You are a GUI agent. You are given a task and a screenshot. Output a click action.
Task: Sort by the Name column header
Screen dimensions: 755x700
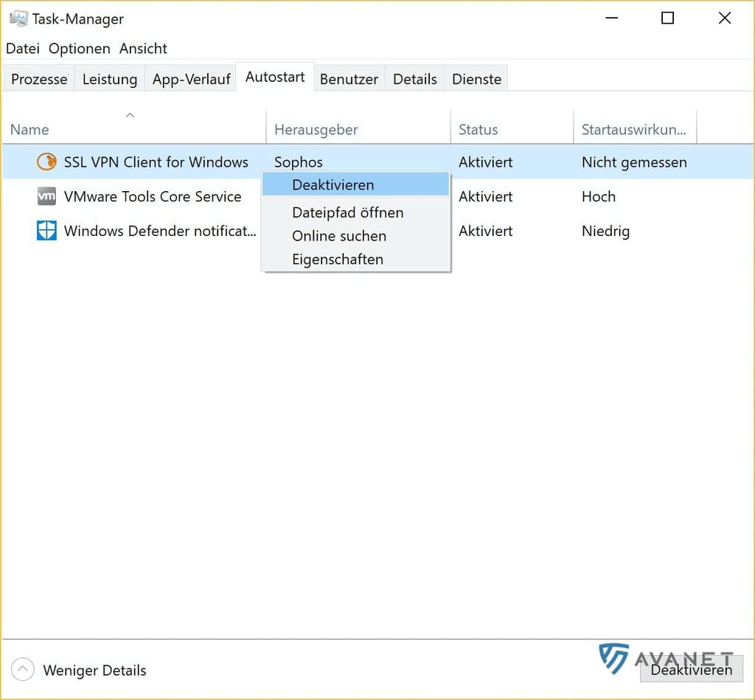pos(134,126)
